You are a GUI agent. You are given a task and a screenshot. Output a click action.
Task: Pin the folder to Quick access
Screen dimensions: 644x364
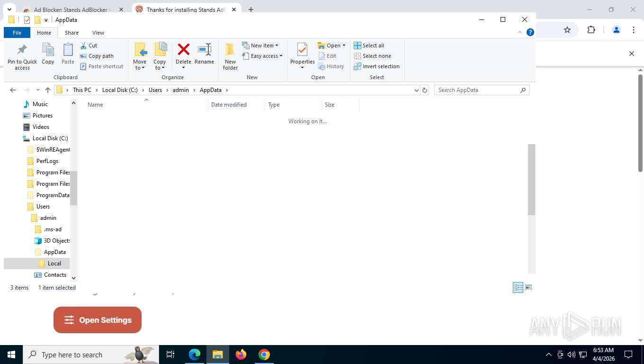click(22, 57)
